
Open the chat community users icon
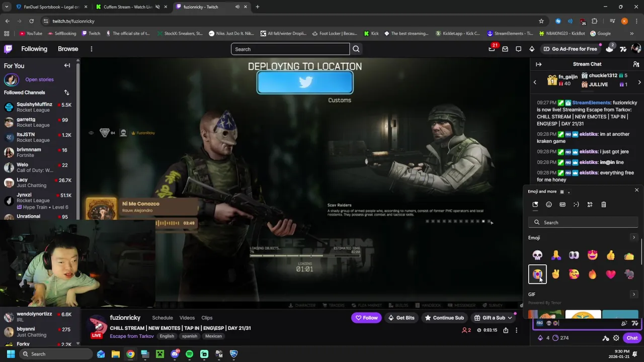tap(636, 64)
